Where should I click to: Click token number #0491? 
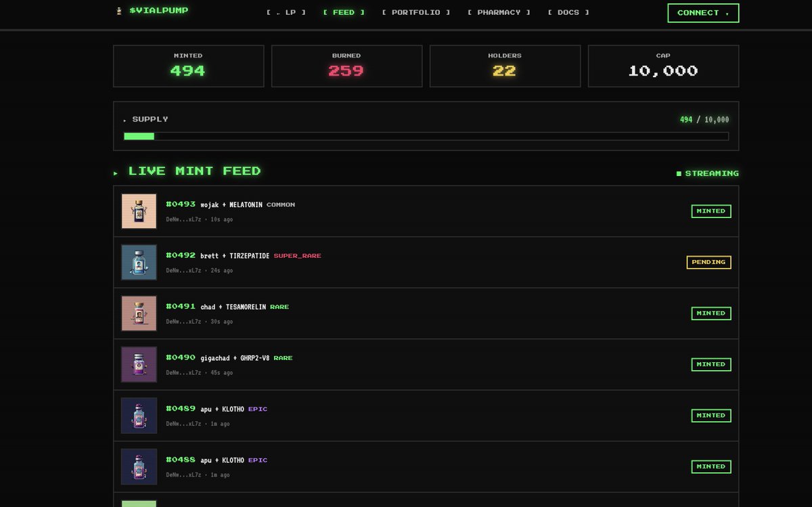coord(181,306)
